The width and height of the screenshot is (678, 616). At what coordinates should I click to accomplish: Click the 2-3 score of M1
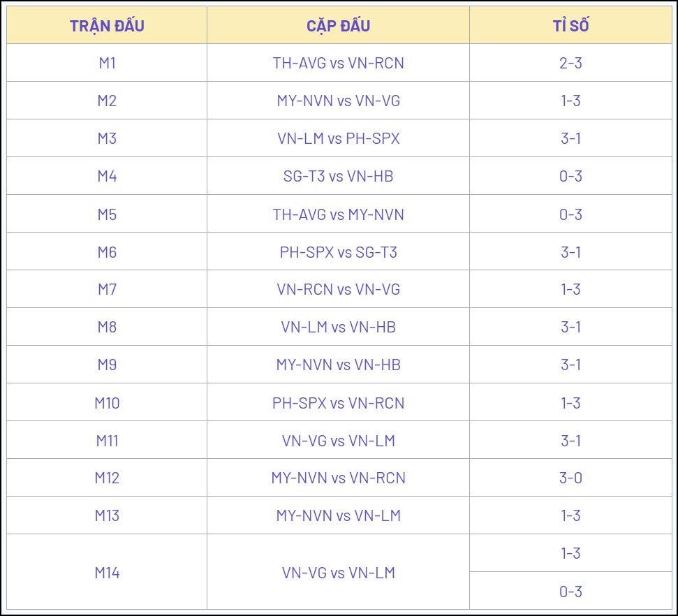[x=570, y=63]
